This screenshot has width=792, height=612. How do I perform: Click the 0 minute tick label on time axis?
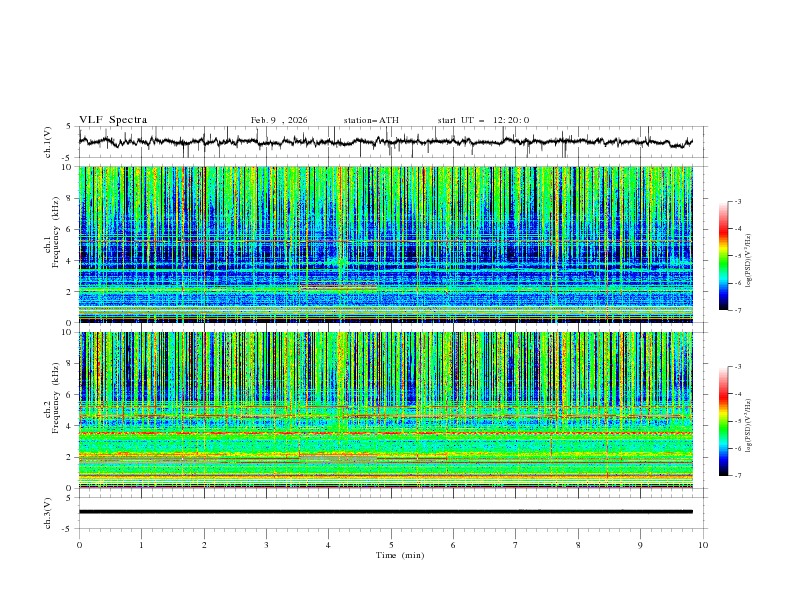coord(79,545)
